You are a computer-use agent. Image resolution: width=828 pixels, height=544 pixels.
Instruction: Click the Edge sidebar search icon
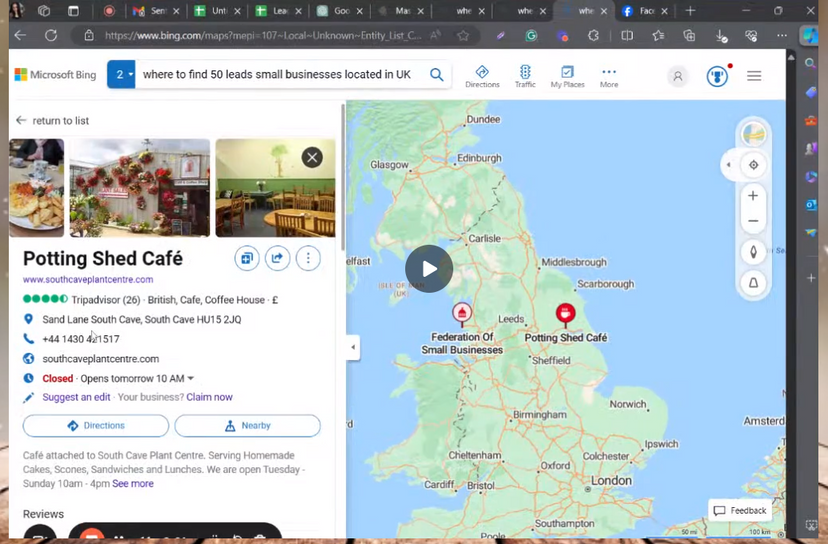[x=811, y=64]
